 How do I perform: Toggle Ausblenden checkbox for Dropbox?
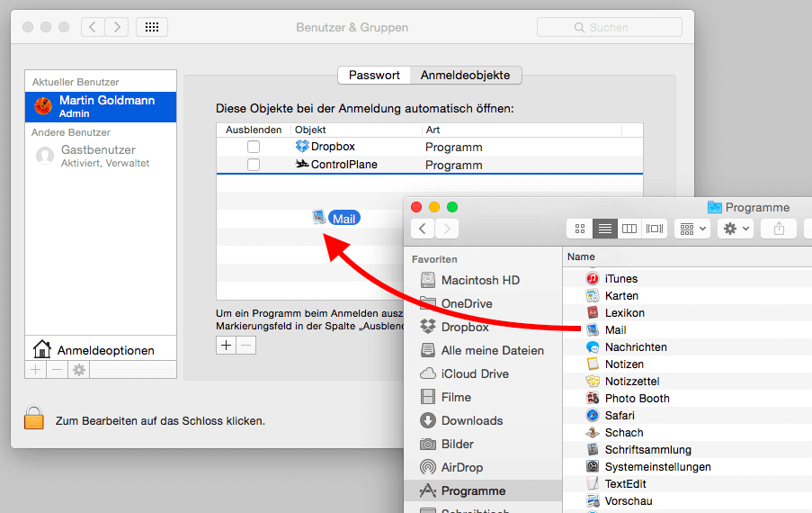254,147
